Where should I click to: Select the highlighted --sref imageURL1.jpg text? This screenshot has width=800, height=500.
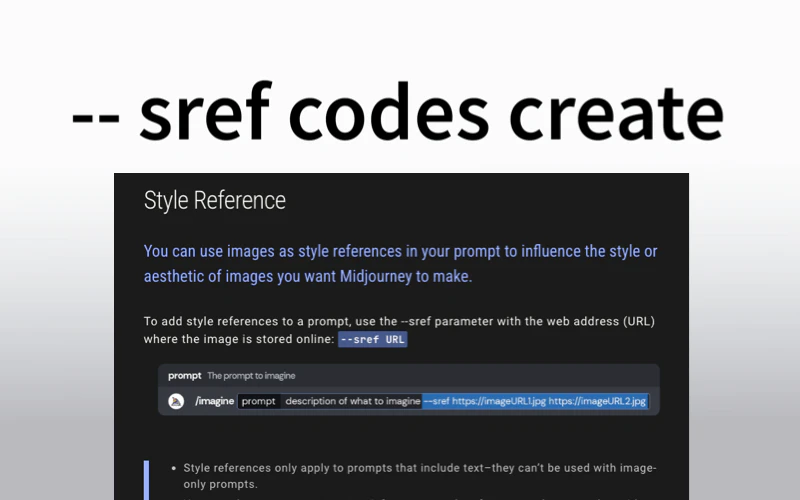click(x=484, y=401)
